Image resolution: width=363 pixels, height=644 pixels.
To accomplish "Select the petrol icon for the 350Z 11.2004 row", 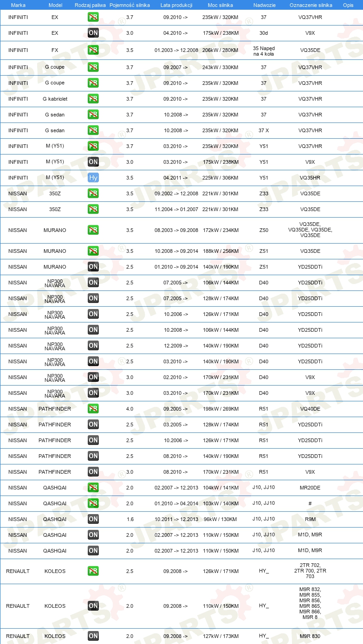I will click(x=93, y=209).
